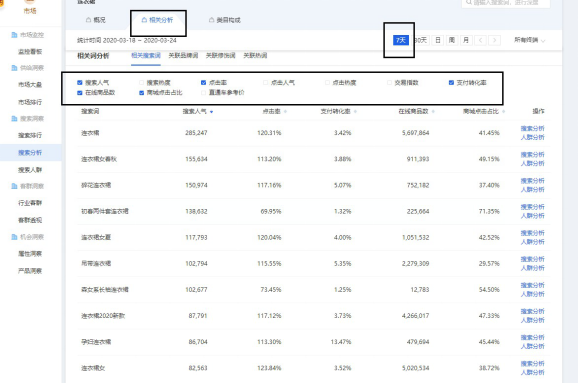Image resolution: width=579 pixels, height=383 pixels.
Task: Uncheck the 支付转化率 checkbox
Action: [x=451, y=83]
